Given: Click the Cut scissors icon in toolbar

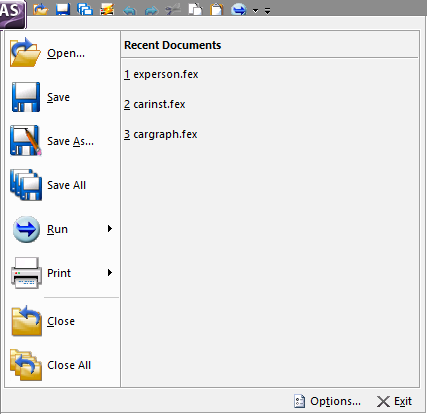Looking at the screenshot, I should point(173,9).
